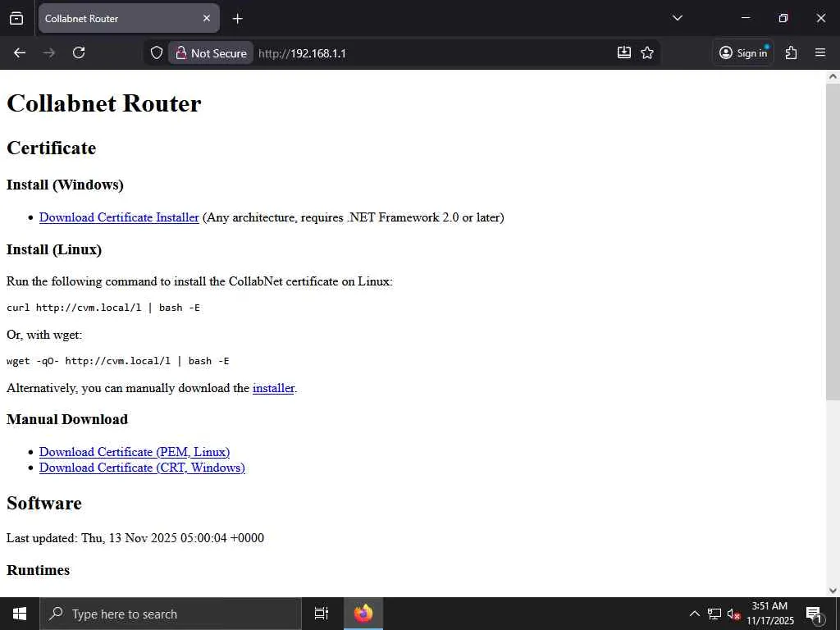840x630 pixels.
Task: Click Download Certificate Installer link
Action: click(119, 217)
